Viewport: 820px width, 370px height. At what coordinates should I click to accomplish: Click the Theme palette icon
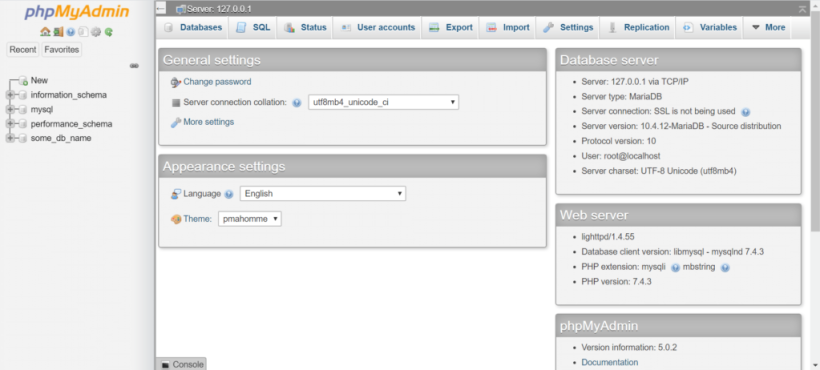click(x=176, y=219)
